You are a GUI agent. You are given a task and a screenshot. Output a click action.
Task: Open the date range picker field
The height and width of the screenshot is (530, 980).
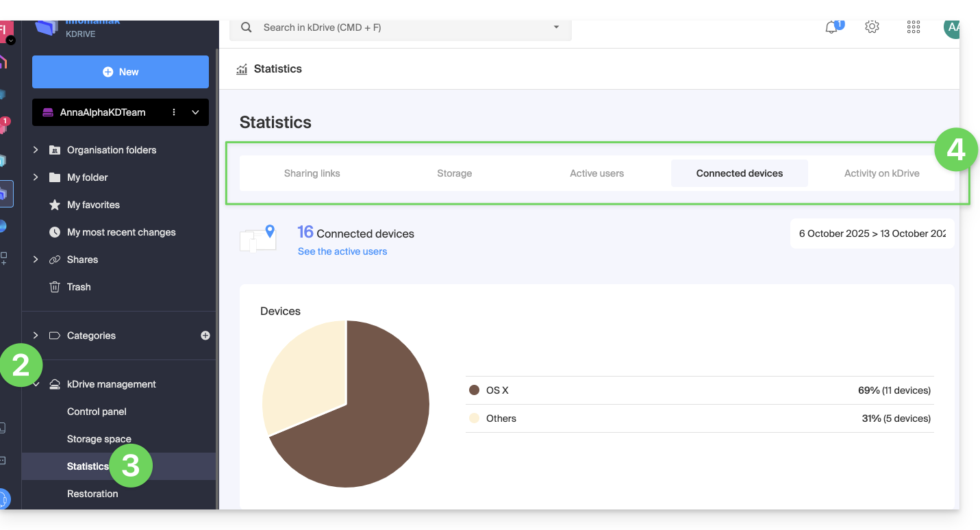(x=872, y=234)
